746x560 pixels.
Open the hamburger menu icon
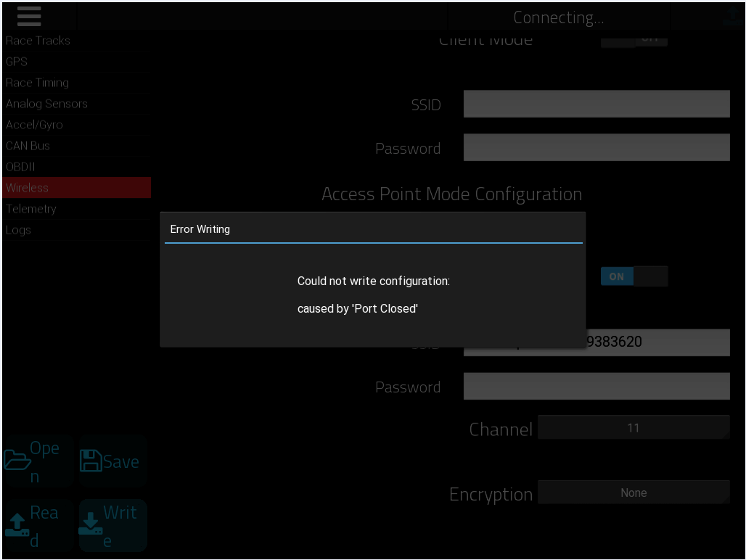click(29, 17)
